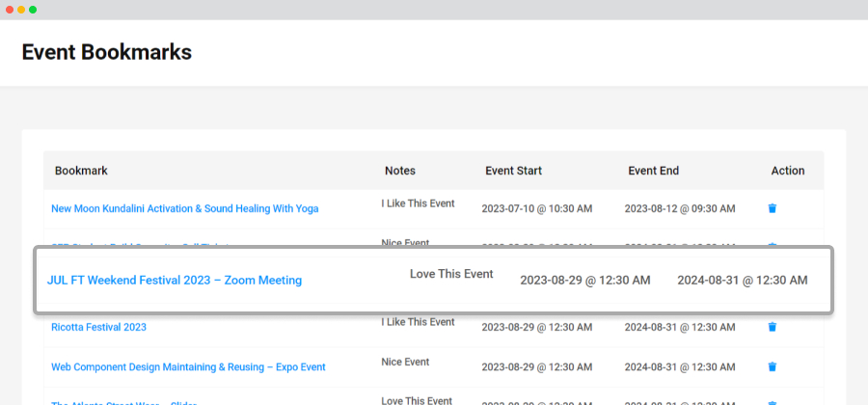
Task: Select the Event Bookmarks page title
Action: click(x=107, y=52)
